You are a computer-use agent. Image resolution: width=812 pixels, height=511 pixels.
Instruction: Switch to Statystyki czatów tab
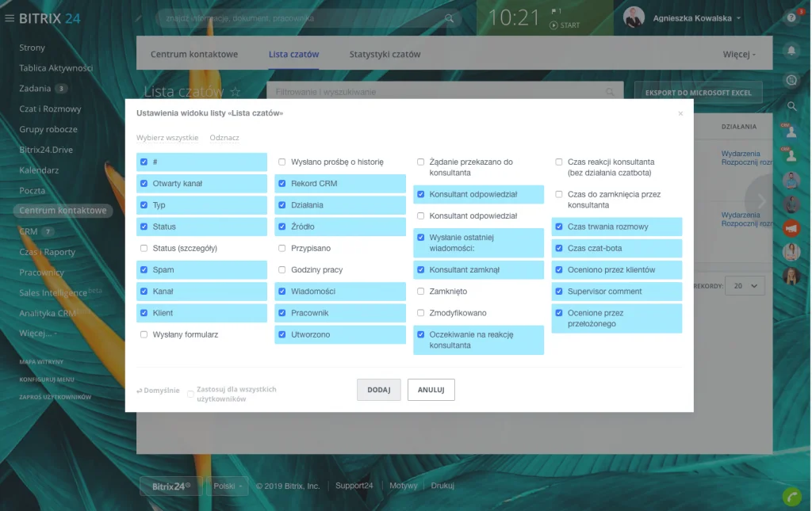coord(385,55)
